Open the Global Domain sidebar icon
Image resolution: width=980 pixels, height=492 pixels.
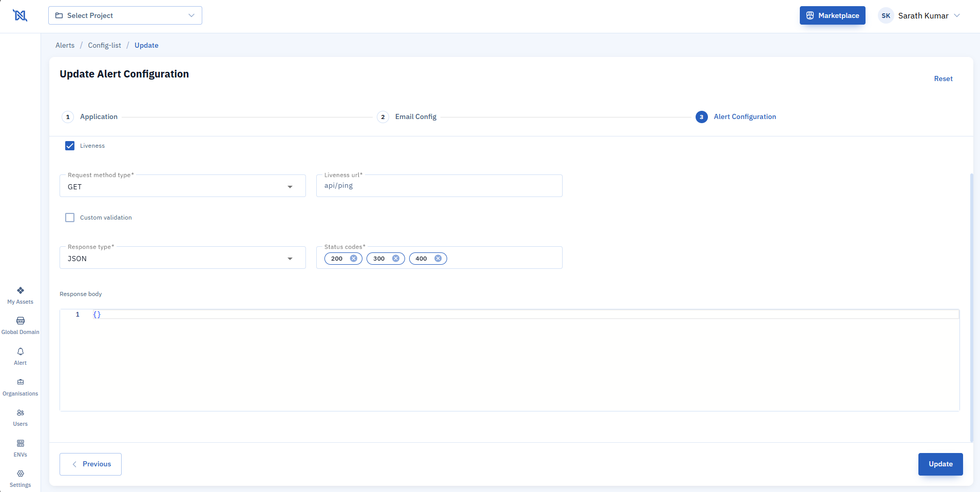point(21,321)
